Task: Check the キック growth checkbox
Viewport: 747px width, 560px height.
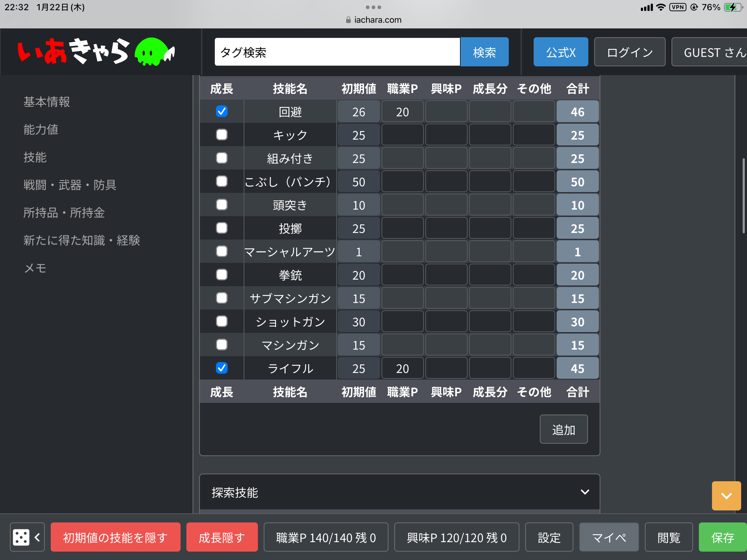Action: point(222,135)
